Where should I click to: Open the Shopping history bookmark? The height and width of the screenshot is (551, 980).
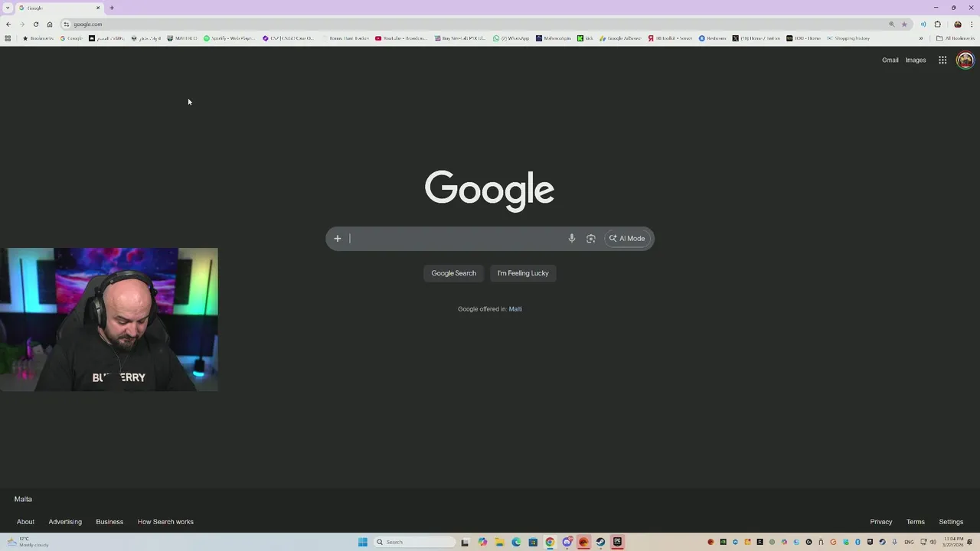point(848,38)
